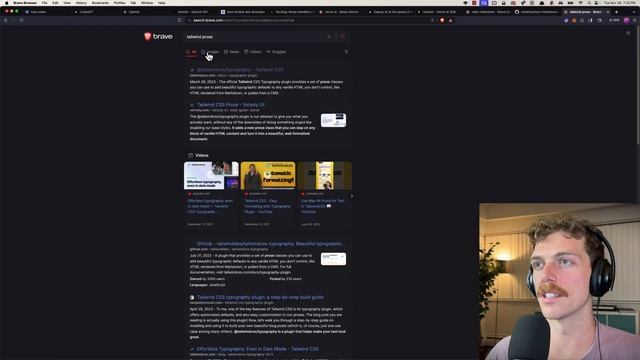This screenshot has width=640, height=360.
Task: Open the @tailwindcss/typography - Tailwind CSS result
Action: 240,70
